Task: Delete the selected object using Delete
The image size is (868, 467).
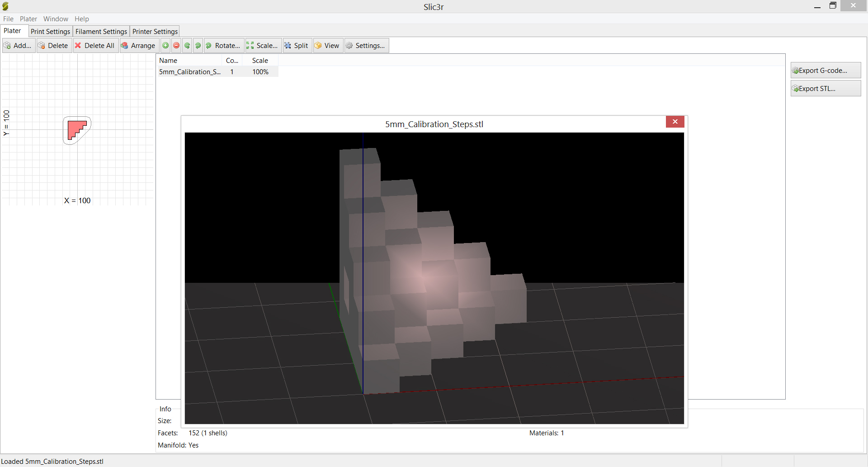Action: click(x=54, y=46)
